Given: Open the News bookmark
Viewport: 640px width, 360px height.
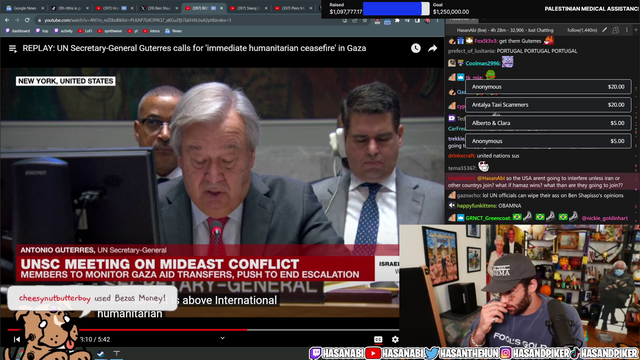Looking at the screenshot, I should coord(173,31).
